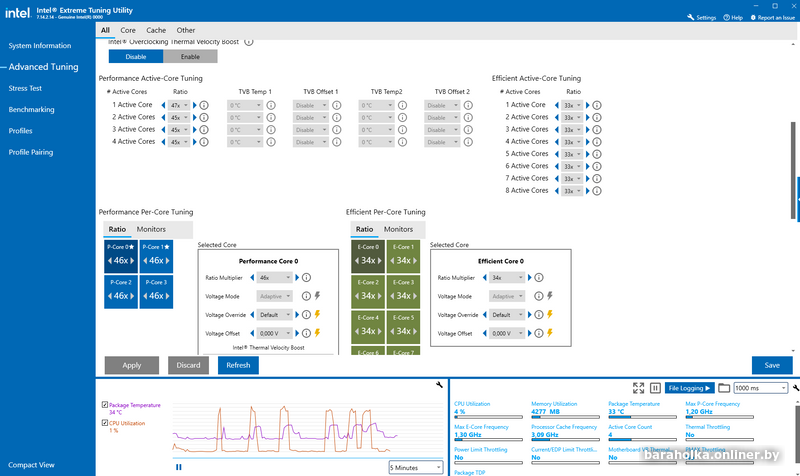This screenshot has width=800, height=476.
Task: Open Monitors tab in Performance Per-Core Tuning
Action: [151, 229]
